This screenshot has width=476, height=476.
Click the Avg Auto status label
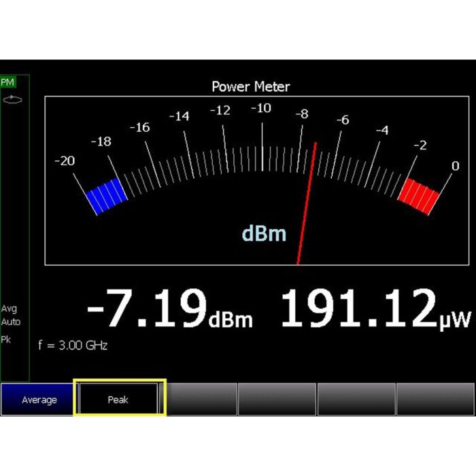[x=10, y=315]
